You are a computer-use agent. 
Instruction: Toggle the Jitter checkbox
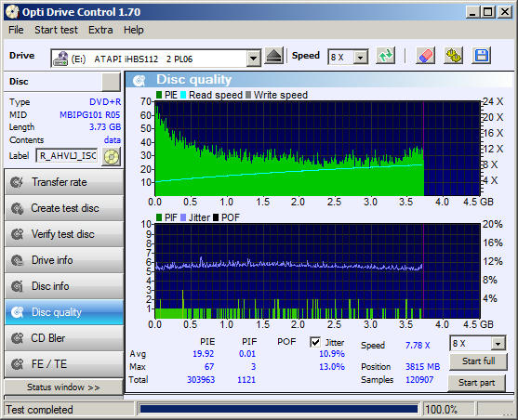(x=315, y=342)
